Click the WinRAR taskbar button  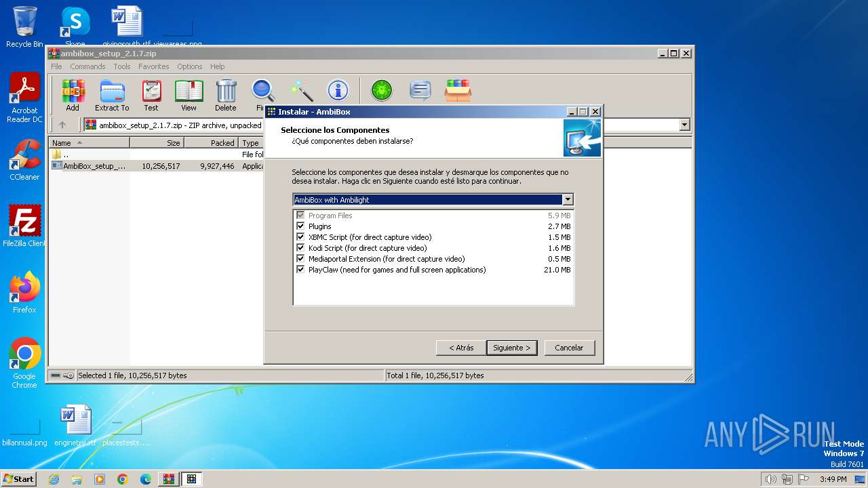coord(169,479)
